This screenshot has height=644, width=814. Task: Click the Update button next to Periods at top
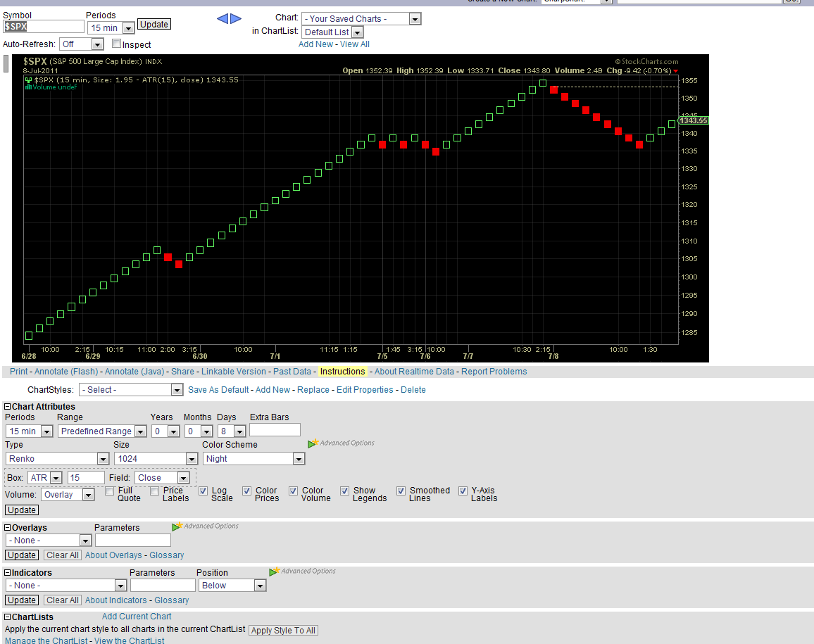tap(154, 25)
